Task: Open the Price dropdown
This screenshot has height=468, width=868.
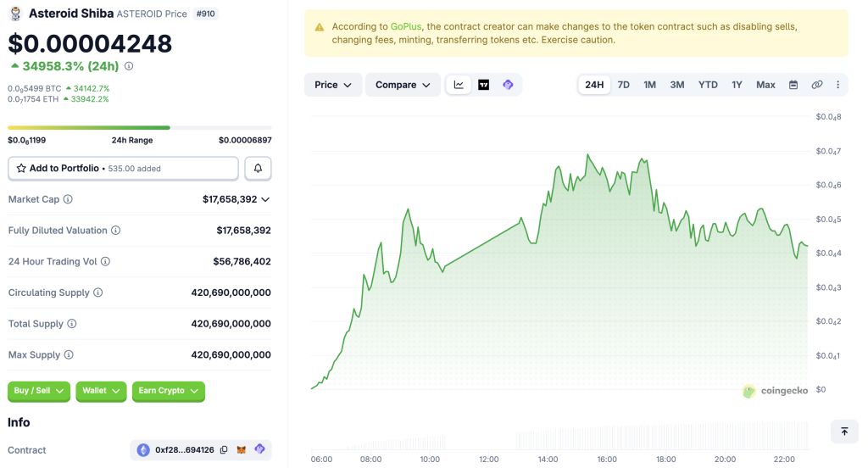Action: coord(333,85)
